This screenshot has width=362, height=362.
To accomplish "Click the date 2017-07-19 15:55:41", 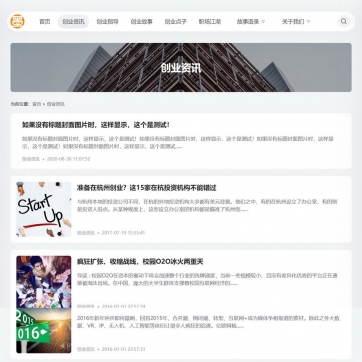I will point(123,233).
